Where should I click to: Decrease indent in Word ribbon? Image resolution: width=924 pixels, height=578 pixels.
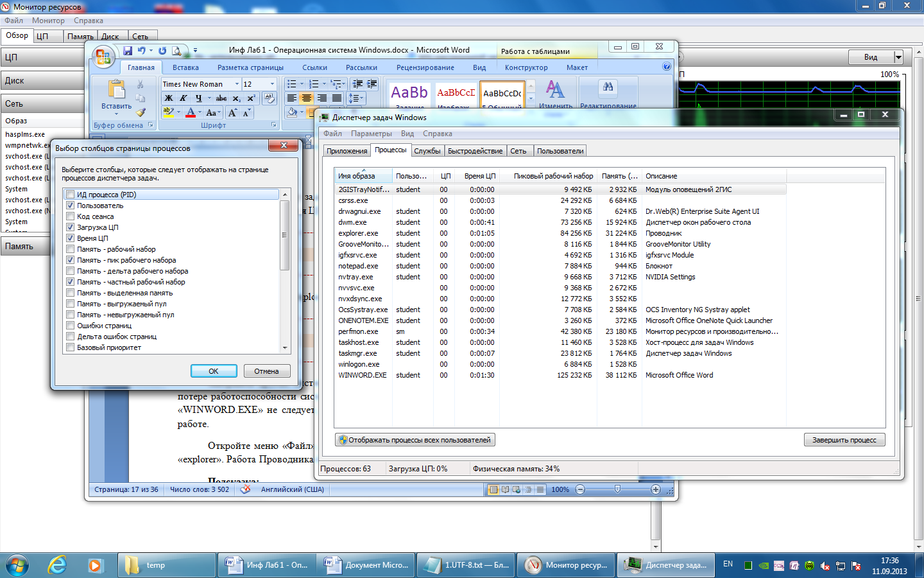(x=357, y=84)
